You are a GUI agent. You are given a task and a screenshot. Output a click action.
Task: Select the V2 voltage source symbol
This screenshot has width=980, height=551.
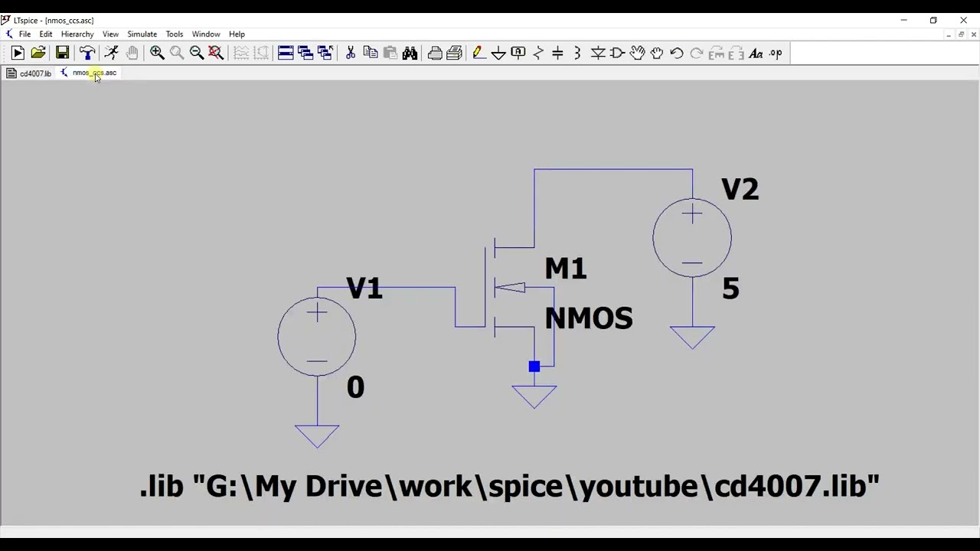692,238
